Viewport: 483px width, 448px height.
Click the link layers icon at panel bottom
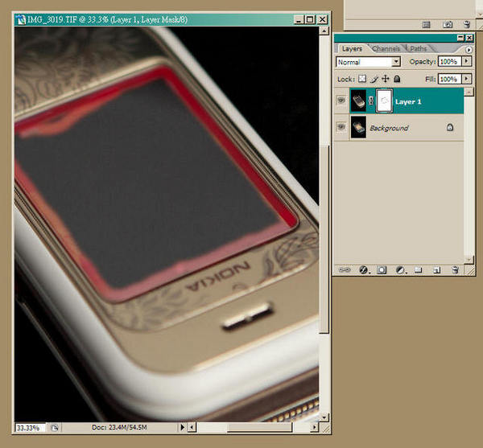click(x=345, y=270)
